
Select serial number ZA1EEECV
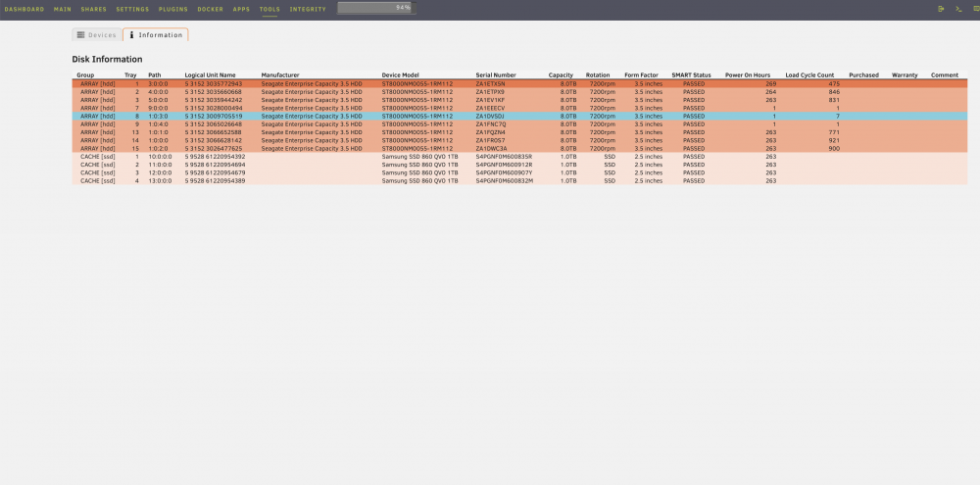491,108
